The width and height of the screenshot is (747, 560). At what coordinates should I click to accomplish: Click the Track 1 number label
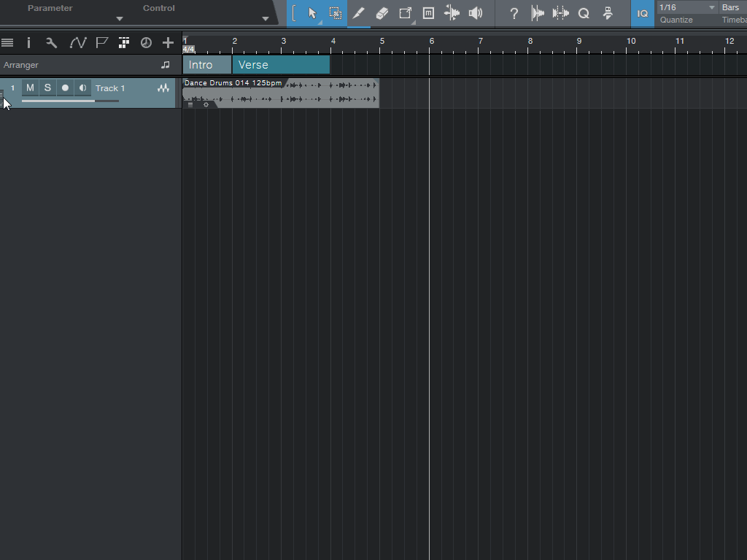pyautogui.click(x=13, y=88)
